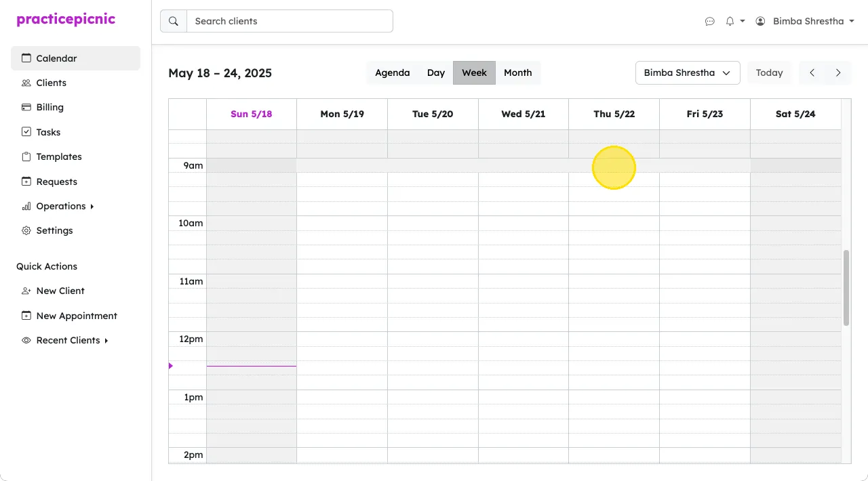The height and width of the screenshot is (481, 868).
Task: Create a New Appointment
Action: tap(75, 316)
